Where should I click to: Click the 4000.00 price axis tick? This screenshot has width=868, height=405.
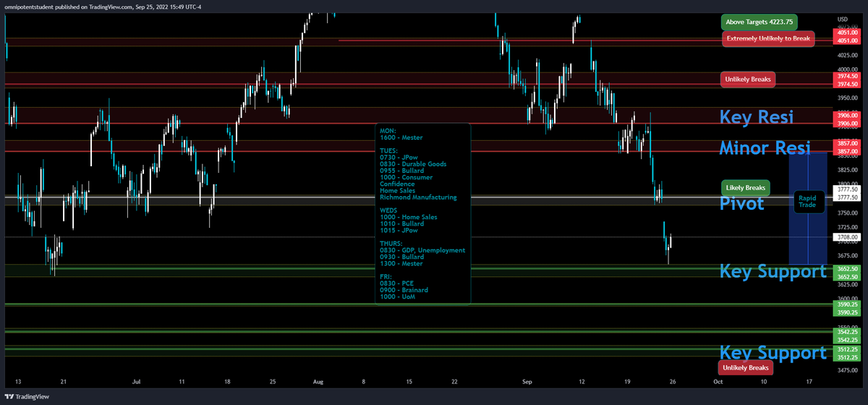coord(847,69)
